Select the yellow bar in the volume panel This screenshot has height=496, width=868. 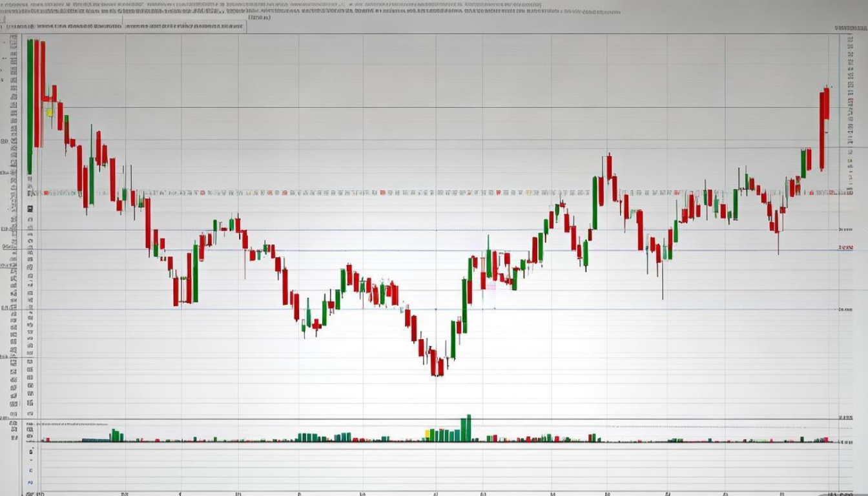[428, 434]
